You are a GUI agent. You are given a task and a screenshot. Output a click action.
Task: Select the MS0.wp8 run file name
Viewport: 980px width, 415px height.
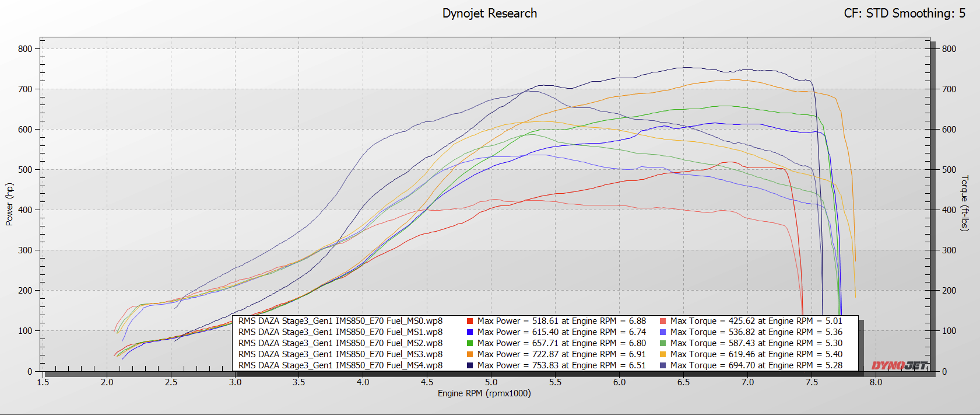point(340,321)
